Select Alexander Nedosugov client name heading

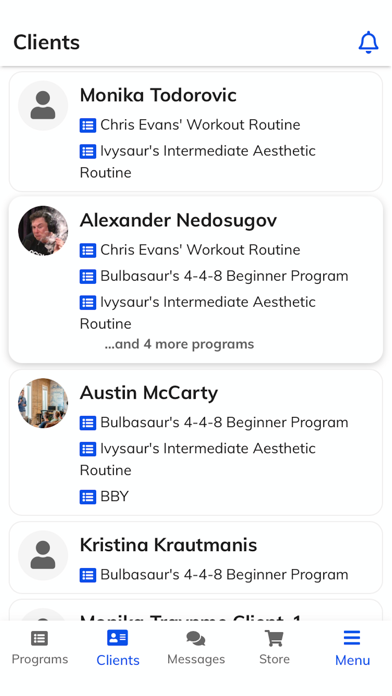click(x=178, y=221)
